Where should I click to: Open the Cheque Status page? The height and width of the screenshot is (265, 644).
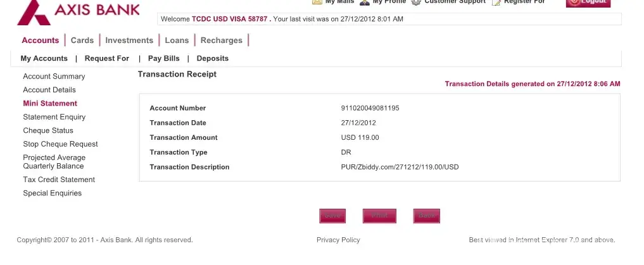coord(48,130)
